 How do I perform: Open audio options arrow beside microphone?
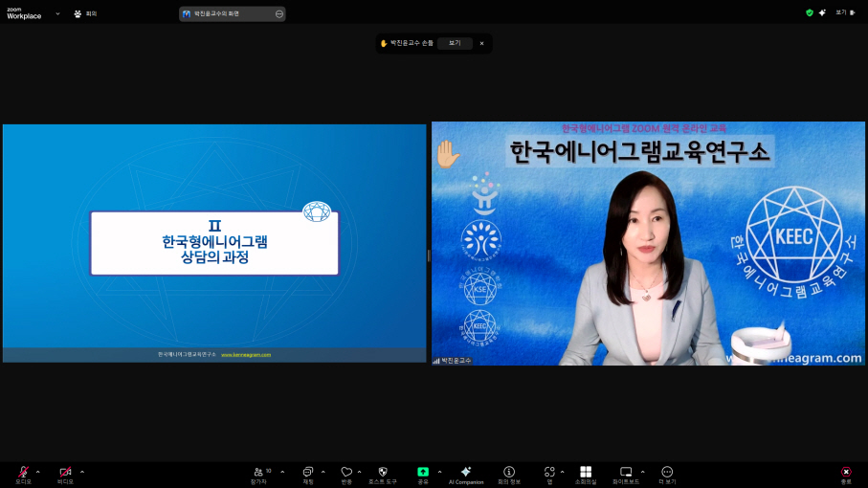point(37,472)
